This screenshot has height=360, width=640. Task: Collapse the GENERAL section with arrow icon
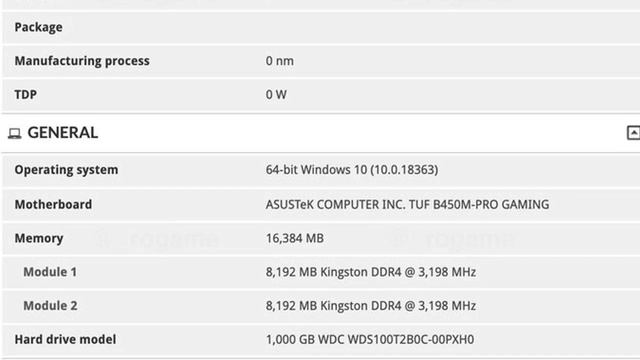[x=633, y=133]
